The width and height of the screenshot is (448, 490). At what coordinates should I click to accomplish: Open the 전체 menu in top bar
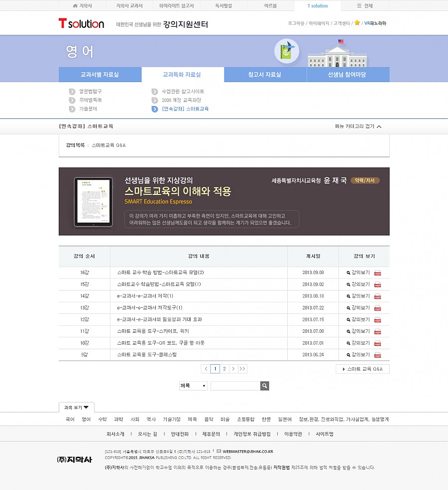365,6
